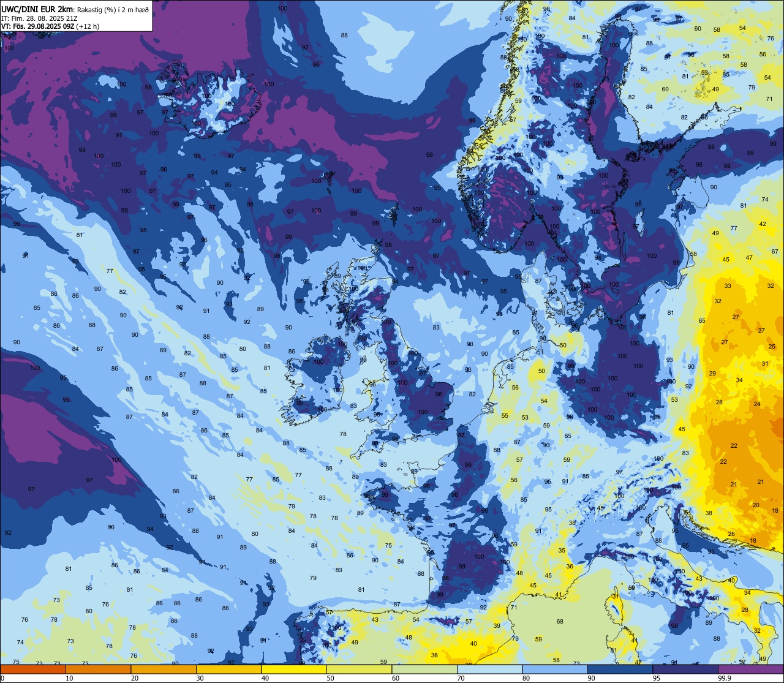Click the '0' tick label on the legend
Viewport: 784px width, 683px height.
pyautogui.click(x=2, y=678)
